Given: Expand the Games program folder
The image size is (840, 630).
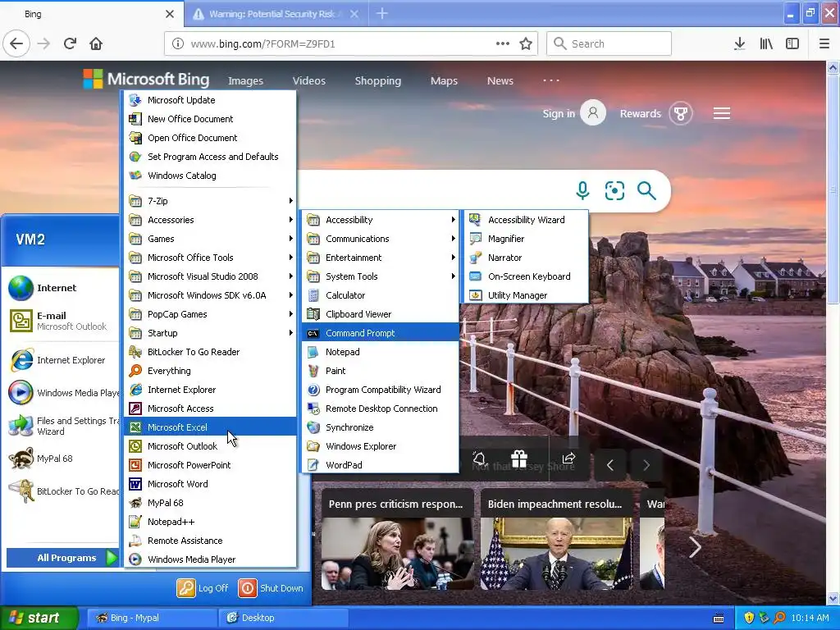Looking at the screenshot, I should coord(210,239).
